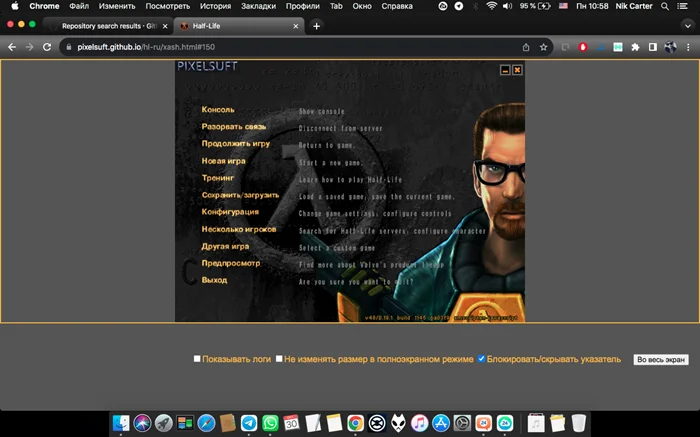Viewport: 700px width, 437px height.
Task: Switch to the 'Repository search results' tab
Action: (110, 26)
